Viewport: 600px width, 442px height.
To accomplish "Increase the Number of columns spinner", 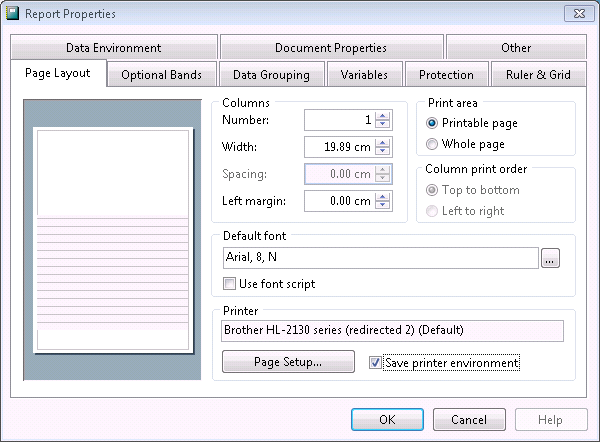I will 382,116.
